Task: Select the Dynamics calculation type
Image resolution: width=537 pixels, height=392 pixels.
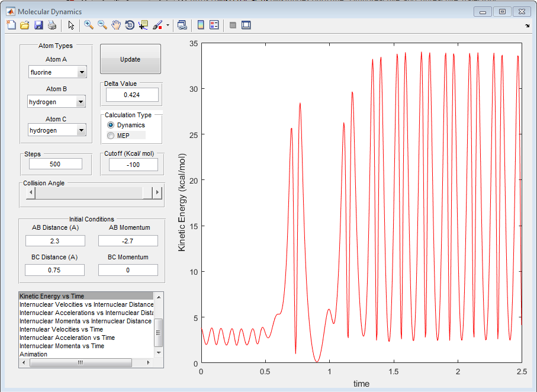Action: pos(111,125)
